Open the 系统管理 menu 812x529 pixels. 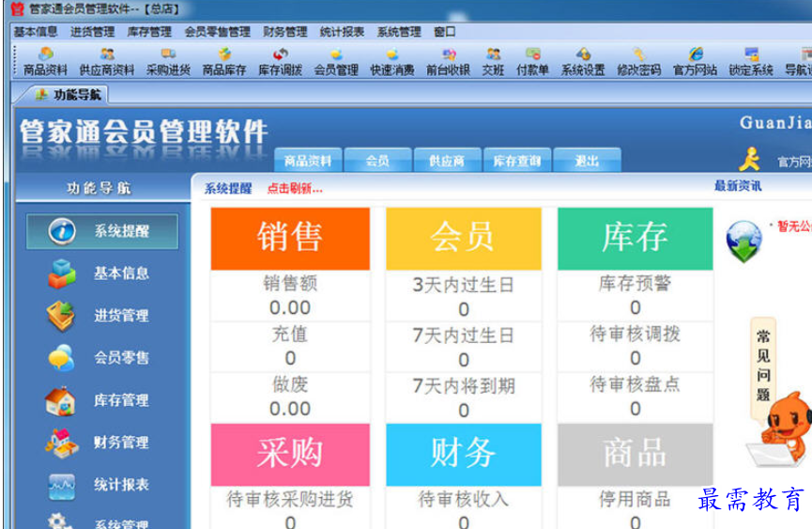(x=399, y=32)
